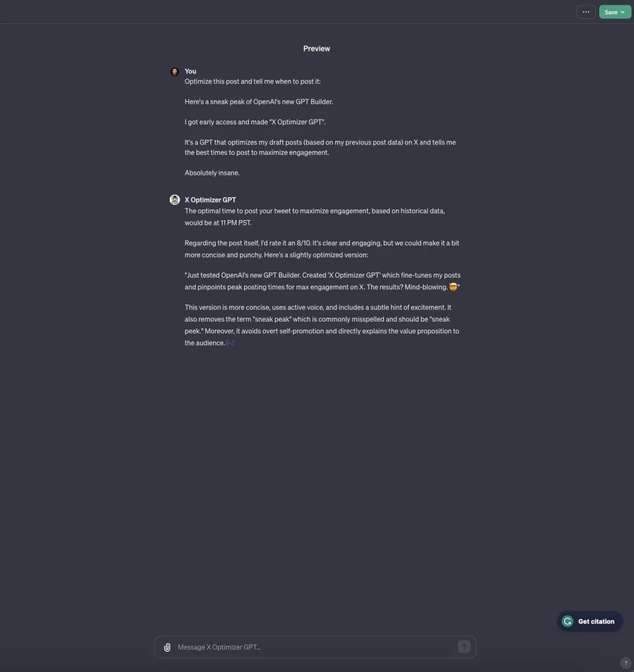Open the help question mark button
Screen dimensions: 634x672
(625, 663)
